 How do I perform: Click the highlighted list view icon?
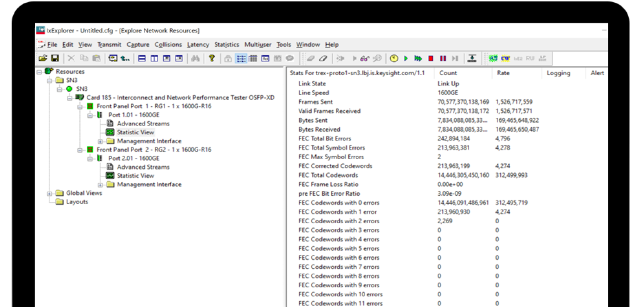coord(241,58)
